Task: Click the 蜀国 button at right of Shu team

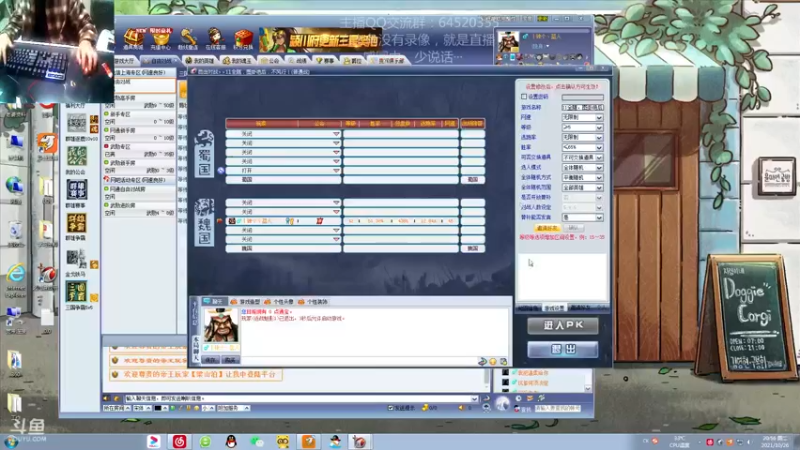Action: click(x=472, y=180)
